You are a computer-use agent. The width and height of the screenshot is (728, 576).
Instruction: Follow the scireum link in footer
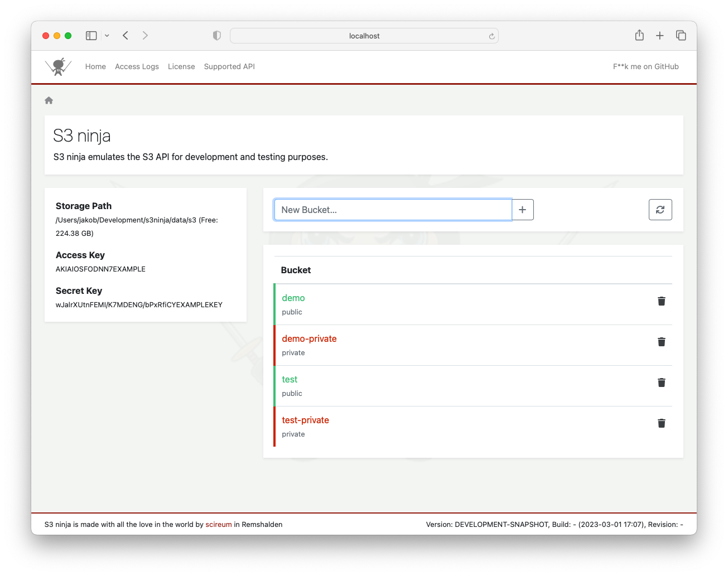tap(219, 525)
